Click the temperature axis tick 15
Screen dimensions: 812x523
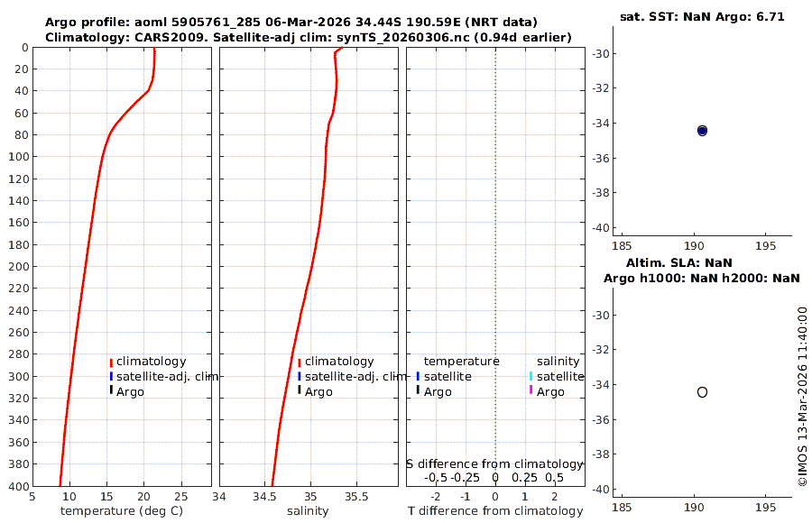coord(106,497)
